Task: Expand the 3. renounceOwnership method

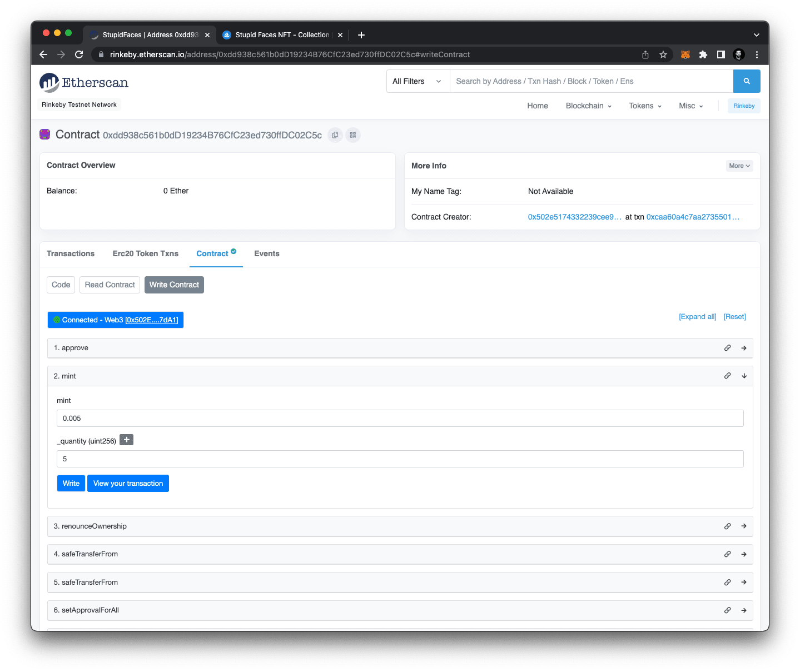Action: pos(744,526)
